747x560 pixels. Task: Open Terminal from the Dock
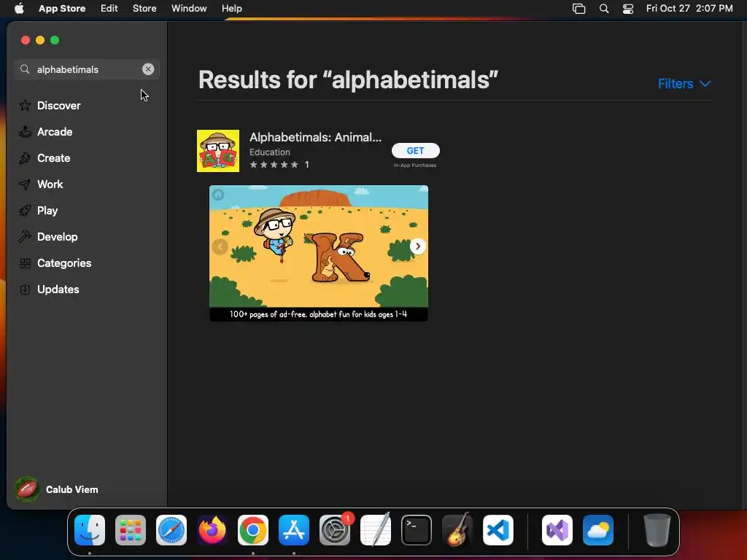417,530
